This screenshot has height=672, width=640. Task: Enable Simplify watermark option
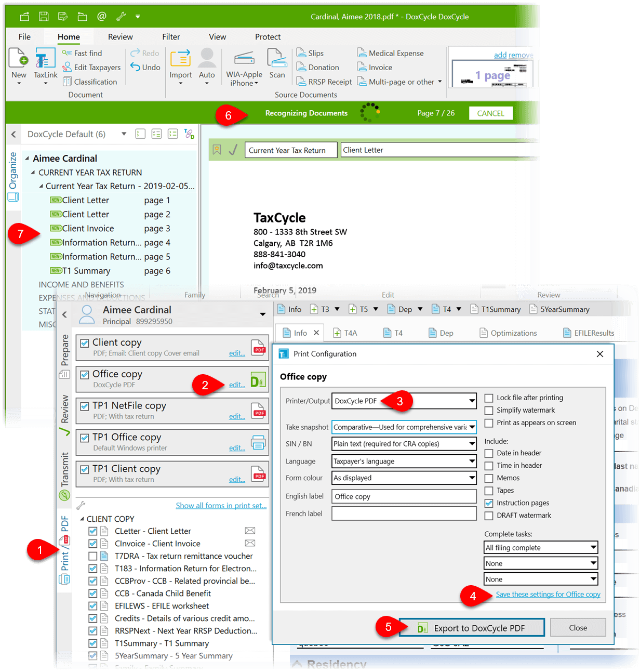pyautogui.click(x=489, y=410)
